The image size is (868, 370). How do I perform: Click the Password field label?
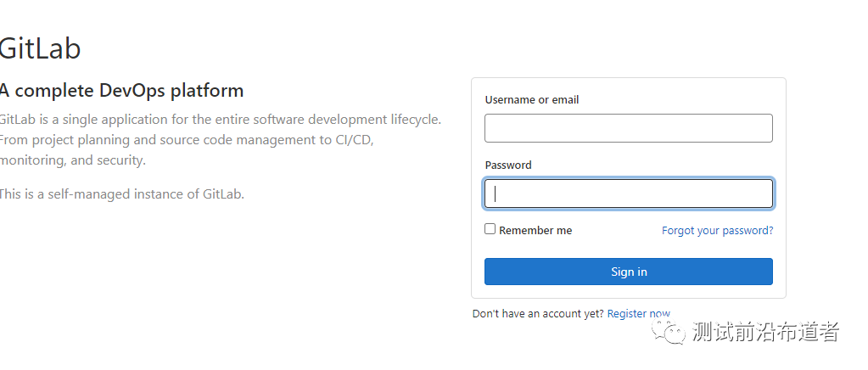click(x=508, y=165)
